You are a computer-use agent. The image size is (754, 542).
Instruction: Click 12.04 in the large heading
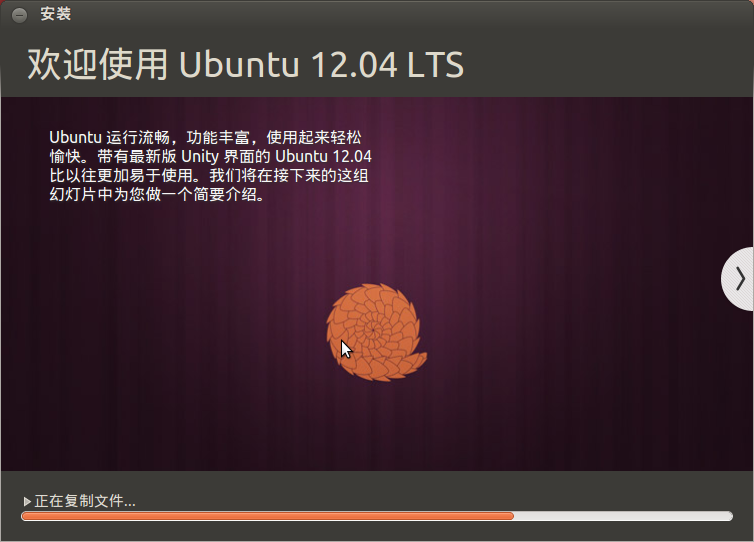(x=354, y=65)
